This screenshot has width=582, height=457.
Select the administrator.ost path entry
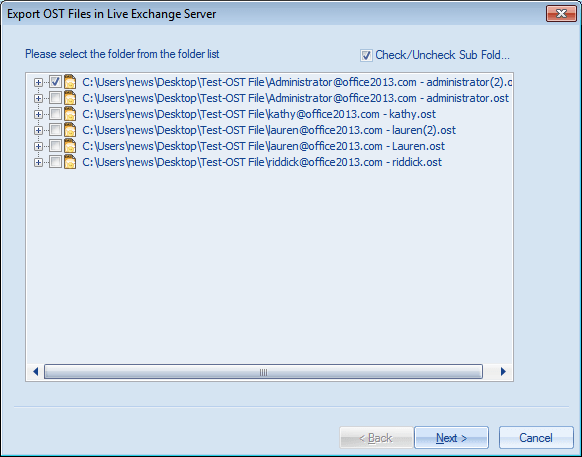[x=295, y=98]
